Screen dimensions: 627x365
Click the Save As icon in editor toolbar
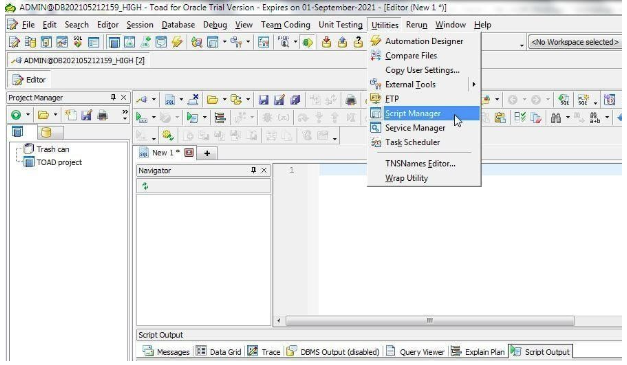pos(279,100)
